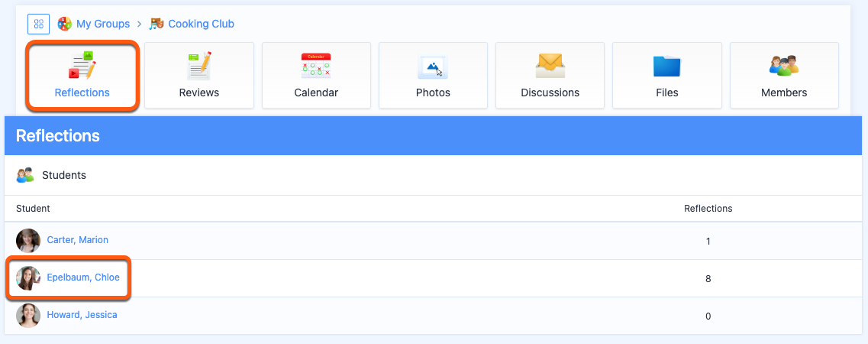Go to My Groups breadcrumb link

(103, 24)
